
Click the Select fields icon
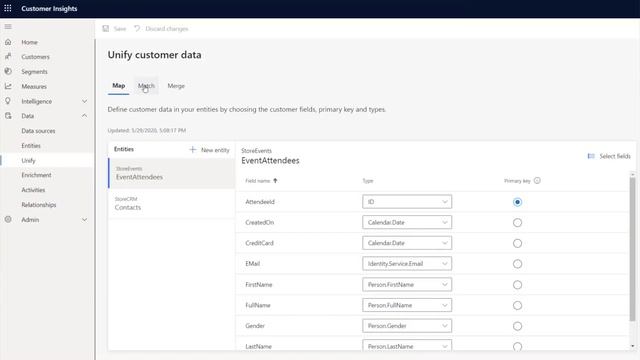591,156
